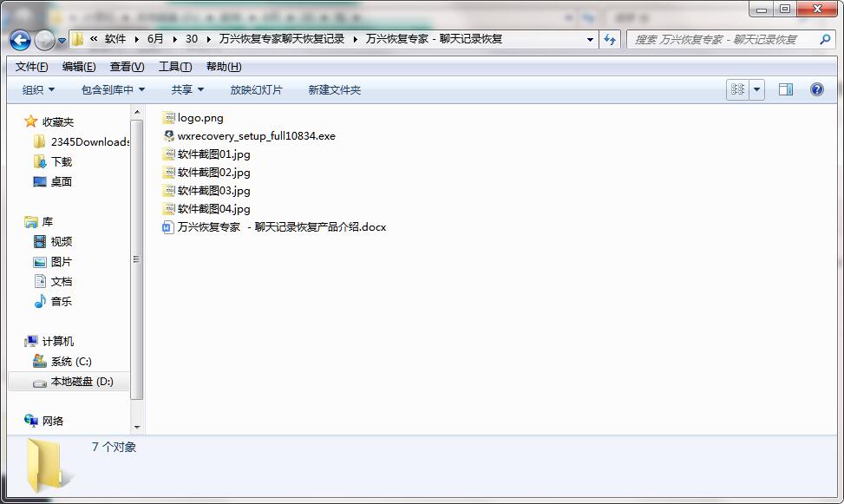Click the 软件截图03.jpg file icon
Viewport: 844px width, 504px height.
[169, 191]
